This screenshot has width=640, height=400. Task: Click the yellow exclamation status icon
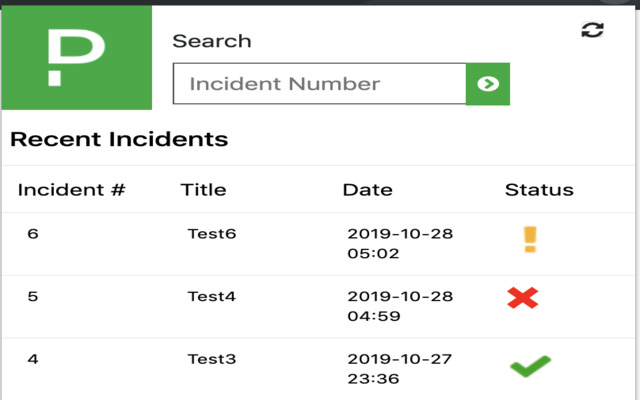530,239
